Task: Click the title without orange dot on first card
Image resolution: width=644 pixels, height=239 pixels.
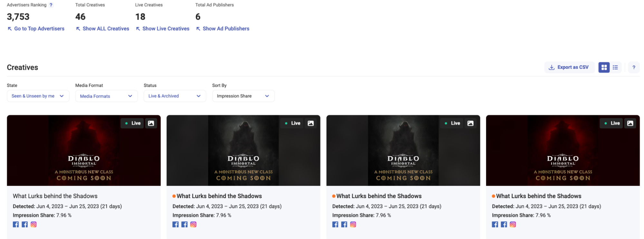Action: 55,196
